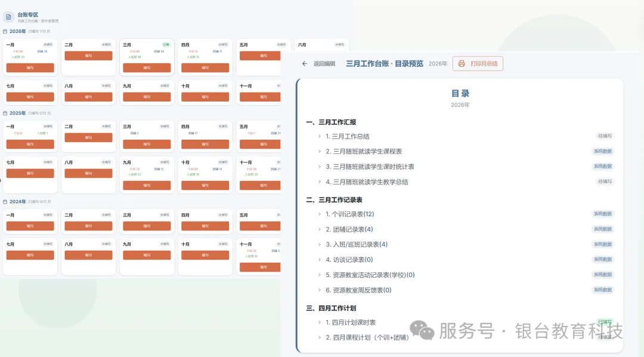Click the 待填写 tag of 1. 三月工作总结
The height and width of the screenshot is (357, 644).
[605, 136]
